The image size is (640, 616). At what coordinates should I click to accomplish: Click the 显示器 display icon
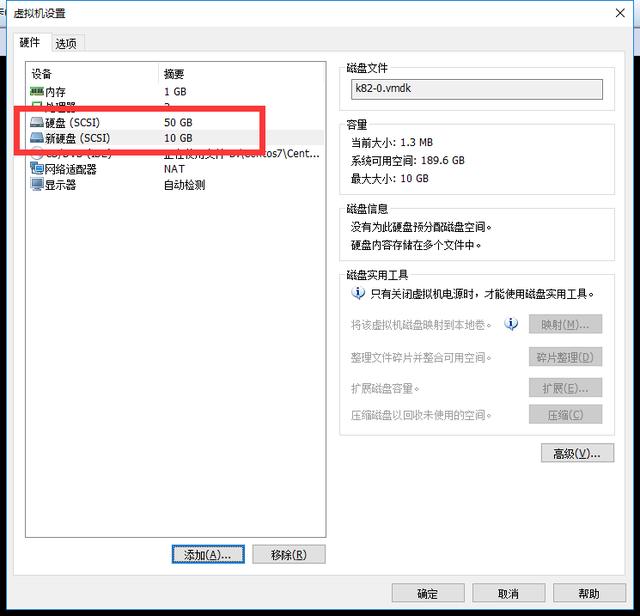(x=37, y=185)
